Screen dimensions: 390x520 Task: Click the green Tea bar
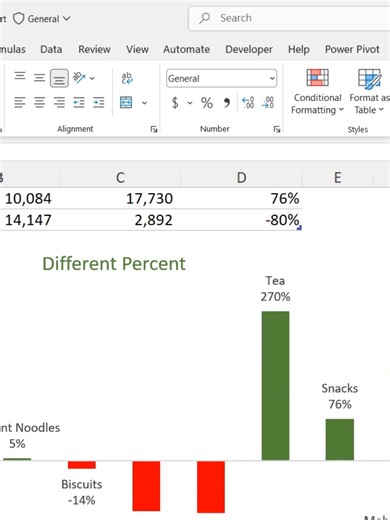[x=275, y=386]
